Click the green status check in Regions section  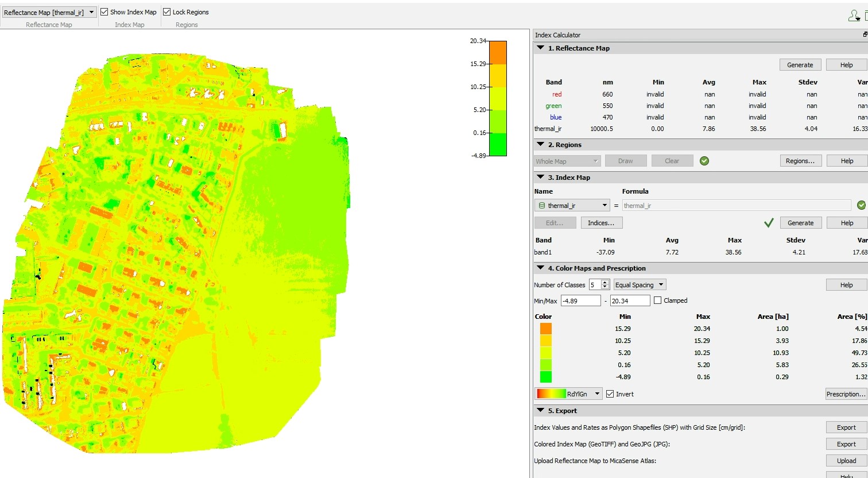click(x=704, y=161)
